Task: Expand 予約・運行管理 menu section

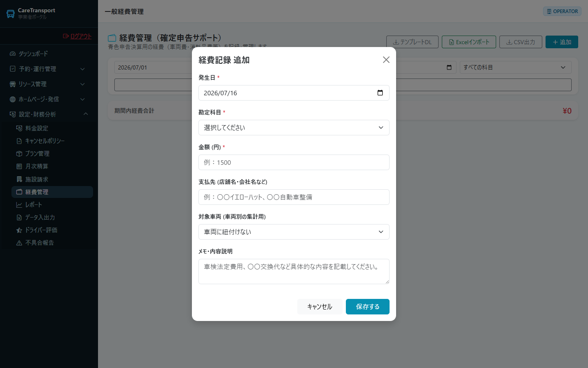Action: click(49, 69)
